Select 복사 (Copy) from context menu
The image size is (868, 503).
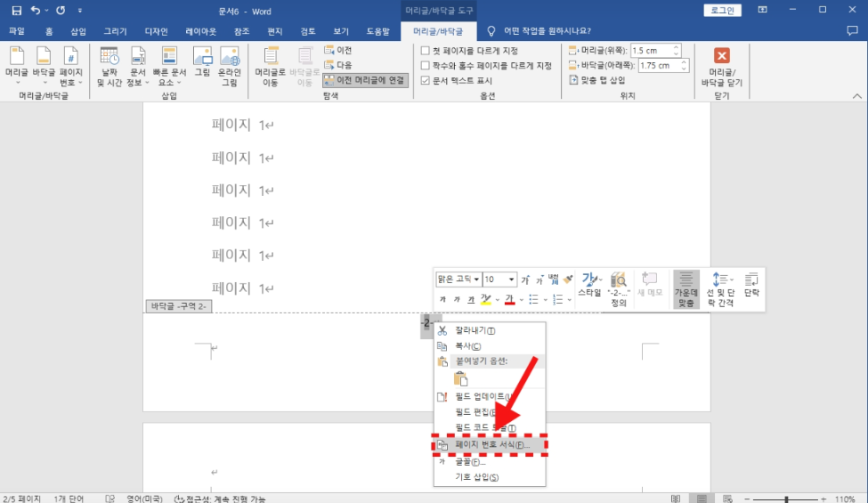490,345
